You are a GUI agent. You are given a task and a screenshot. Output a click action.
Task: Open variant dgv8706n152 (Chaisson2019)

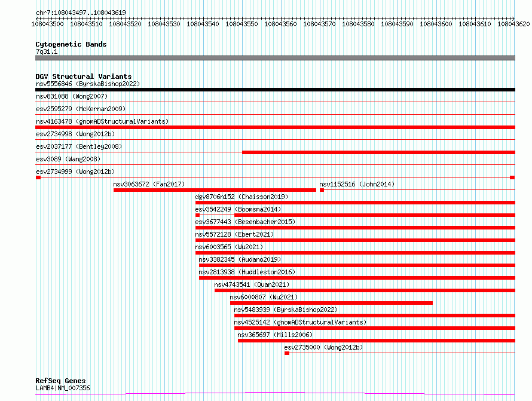(x=241, y=197)
